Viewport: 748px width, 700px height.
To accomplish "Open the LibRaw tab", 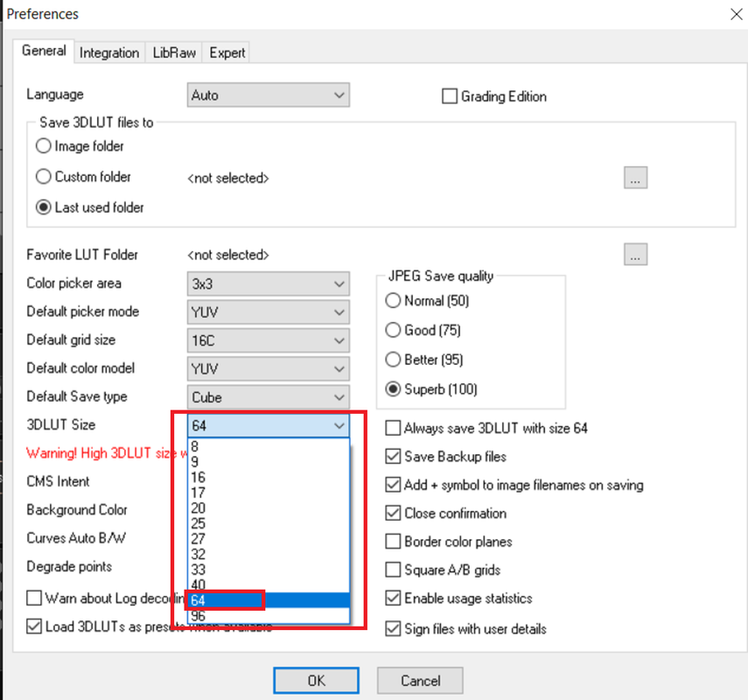I will (174, 52).
